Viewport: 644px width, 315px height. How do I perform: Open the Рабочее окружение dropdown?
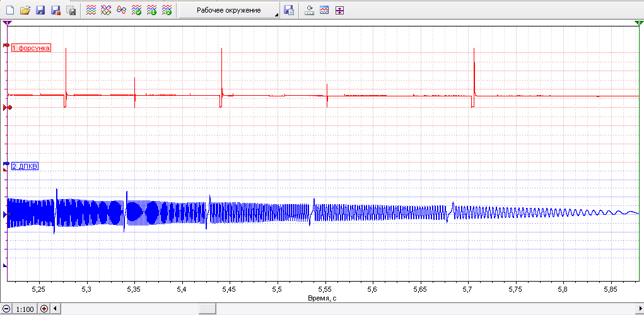point(229,11)
